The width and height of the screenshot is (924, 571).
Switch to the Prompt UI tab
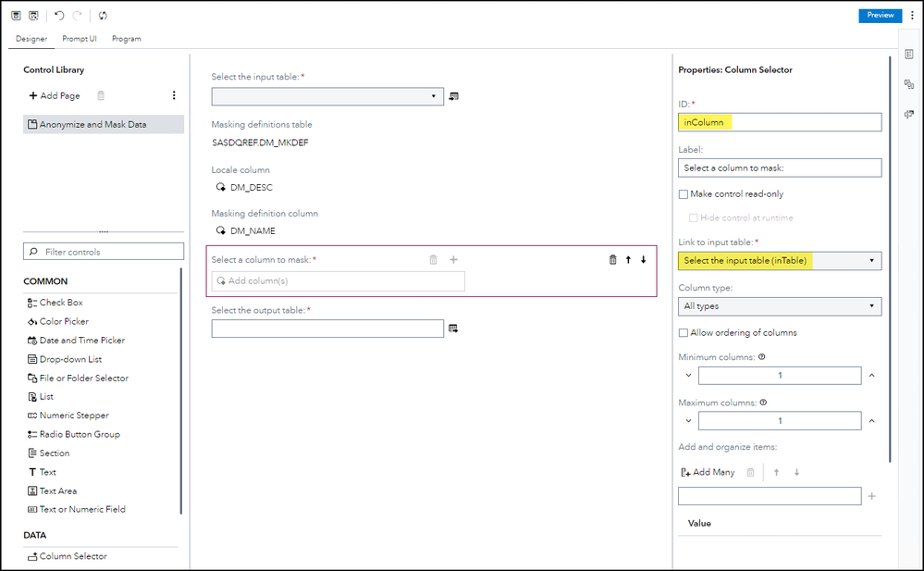pyautogui.click(x=80, y=39)
